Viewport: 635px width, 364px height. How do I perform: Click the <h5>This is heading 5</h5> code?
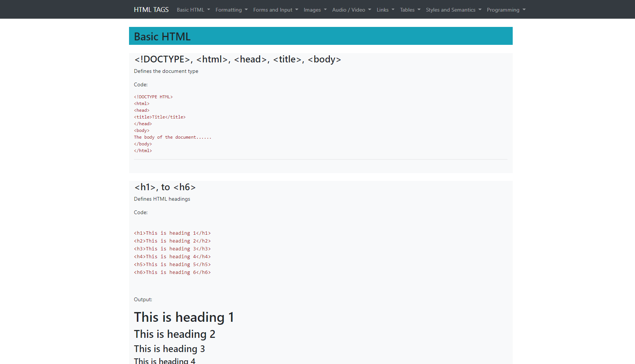click(x=172, y=264)
